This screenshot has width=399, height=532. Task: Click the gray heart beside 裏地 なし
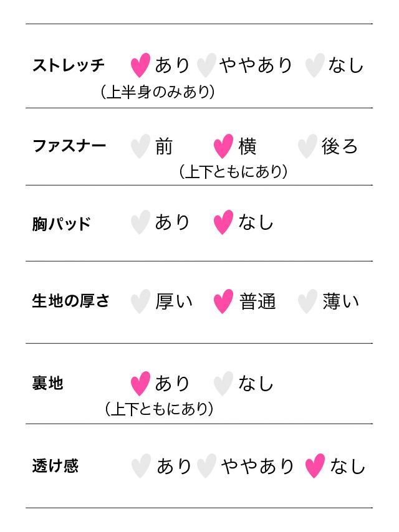(x=223, y=383)
